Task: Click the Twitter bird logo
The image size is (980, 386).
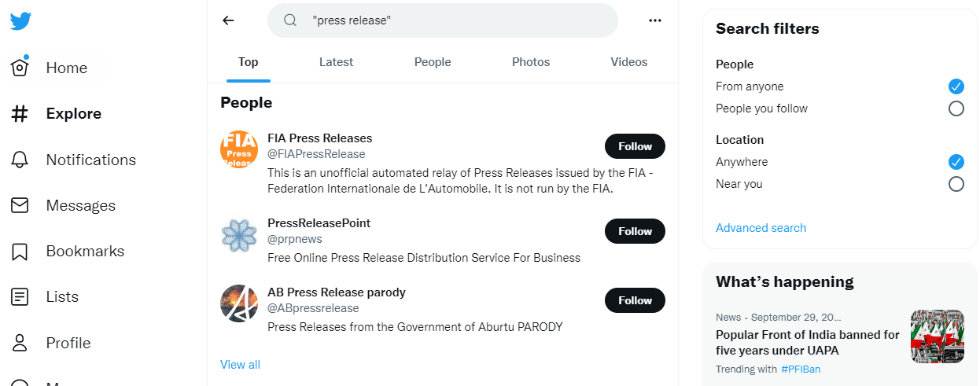Action: coord(20,20)
